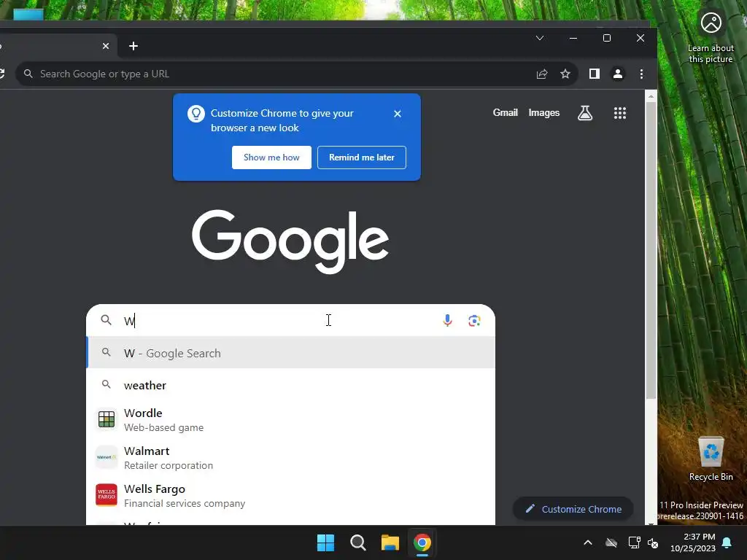Open the Chrome three-dot menu

[x=641, y=74]
